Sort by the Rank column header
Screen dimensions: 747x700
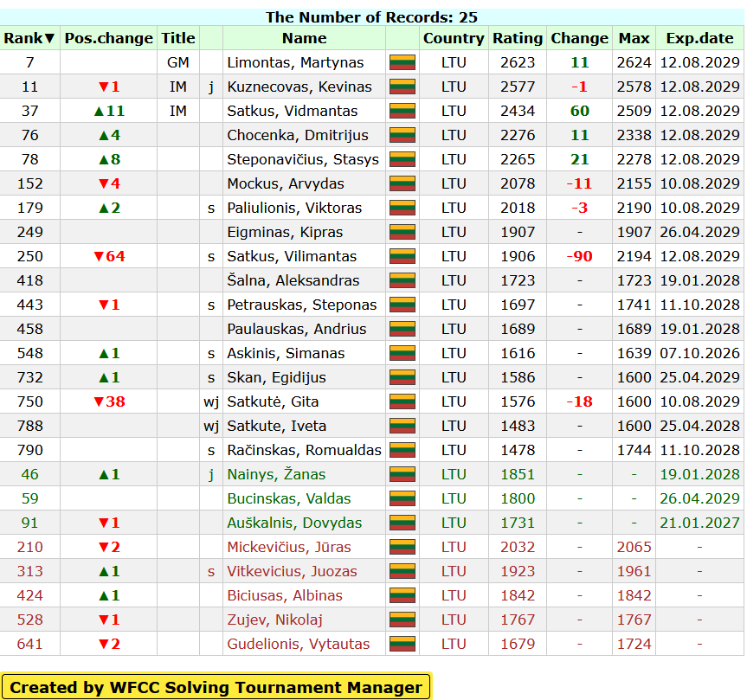click(29, 38)
